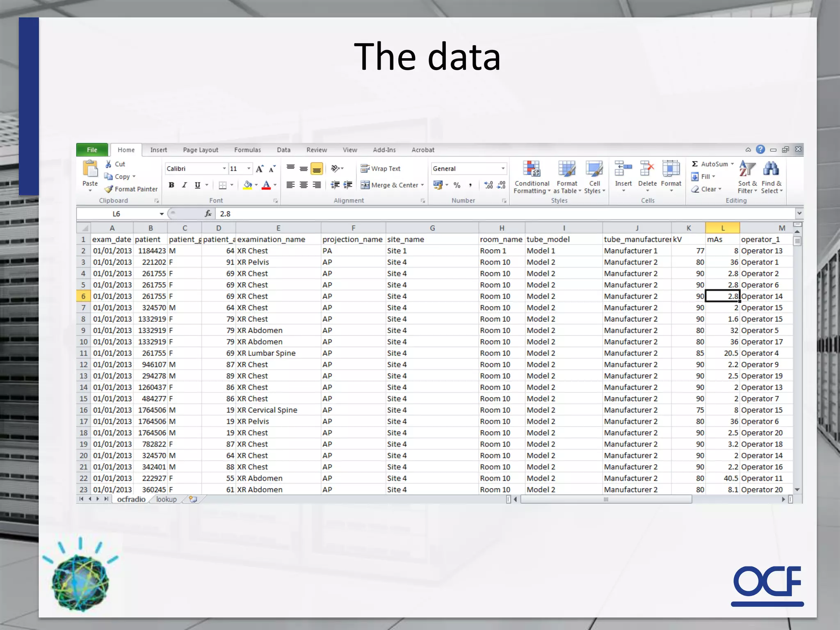Image resolution: width=840 pixels, height=630 pixels.
Task: Expand the font size 11 dropdown
Action: [x=249, y=169]
